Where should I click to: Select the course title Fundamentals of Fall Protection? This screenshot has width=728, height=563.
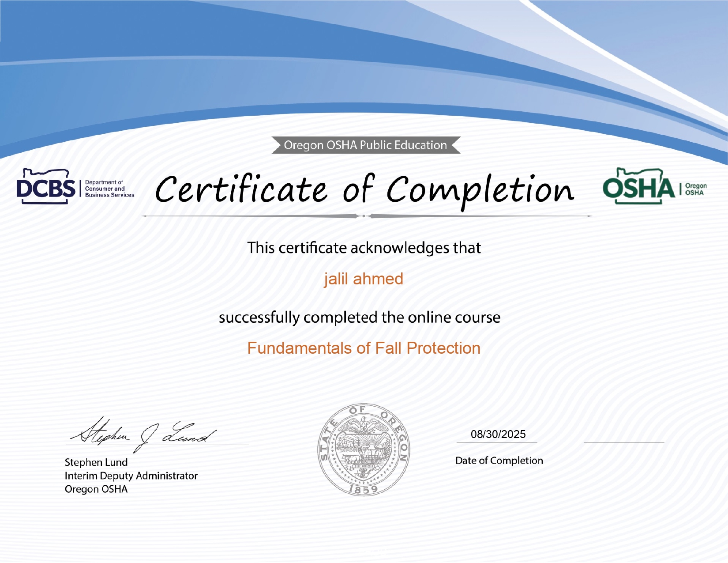[x=364, y=349]
